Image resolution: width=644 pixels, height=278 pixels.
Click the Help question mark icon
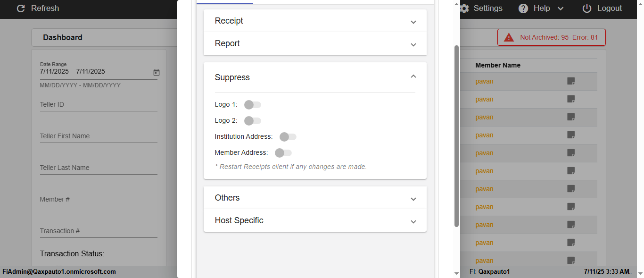click(523, 8)
